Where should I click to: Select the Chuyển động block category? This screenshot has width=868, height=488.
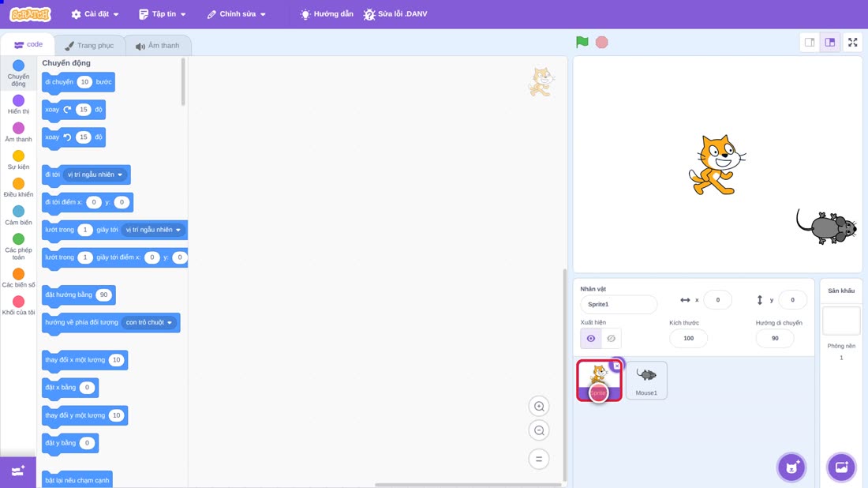(18, 73)
